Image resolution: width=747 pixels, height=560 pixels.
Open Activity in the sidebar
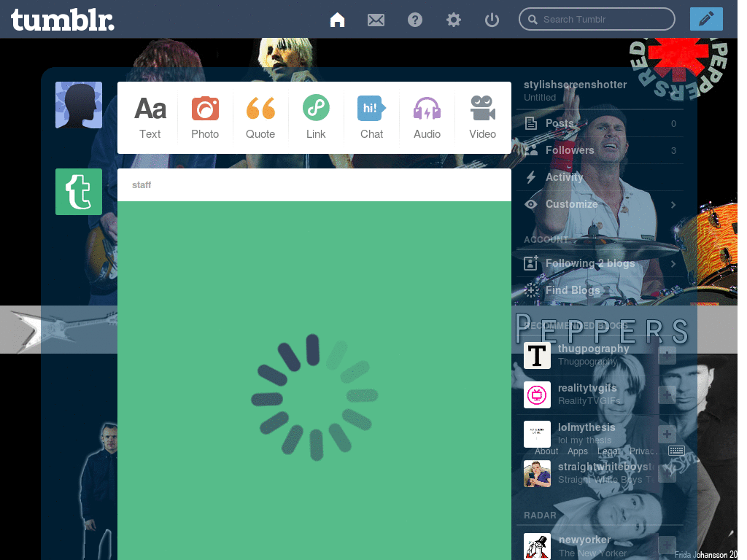600,177
